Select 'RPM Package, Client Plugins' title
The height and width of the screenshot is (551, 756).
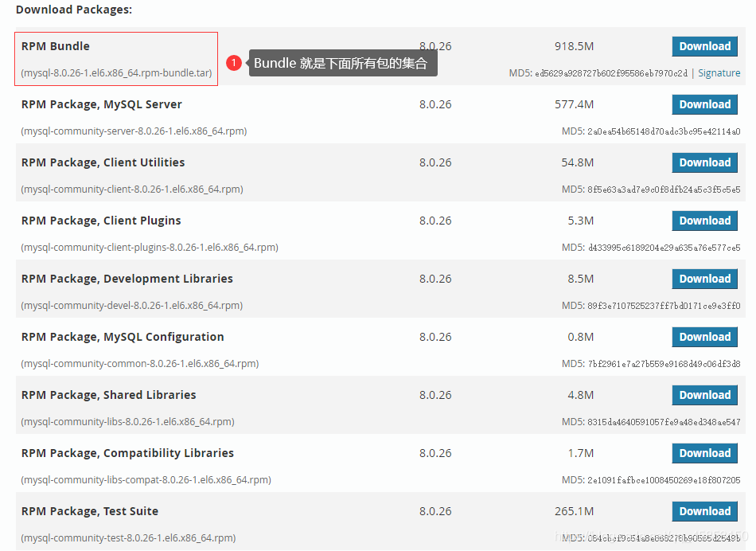tap(101, 221)
